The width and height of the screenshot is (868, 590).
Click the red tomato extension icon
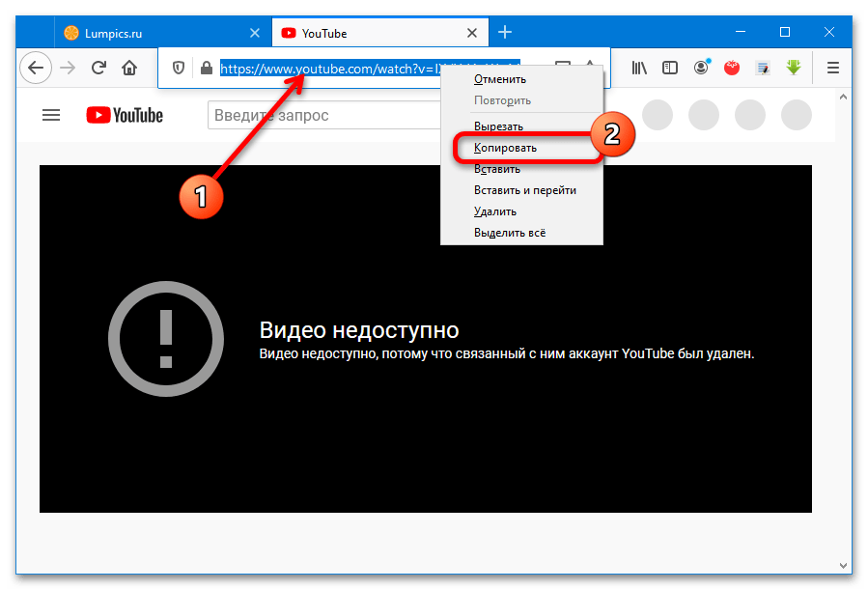[x=732, y=68]
